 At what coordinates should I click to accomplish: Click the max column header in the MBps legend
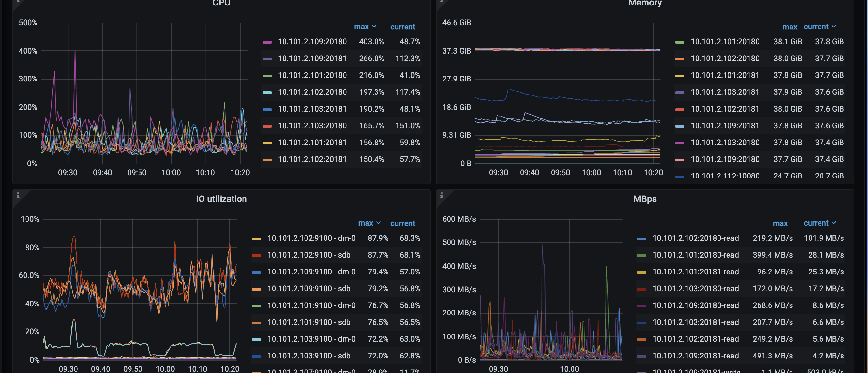[780, 224]
